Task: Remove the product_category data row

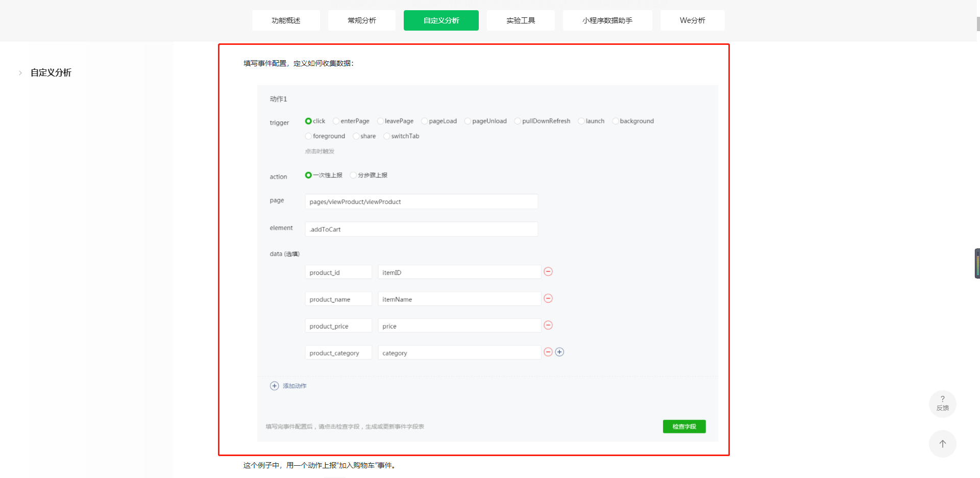Action: 548,352
